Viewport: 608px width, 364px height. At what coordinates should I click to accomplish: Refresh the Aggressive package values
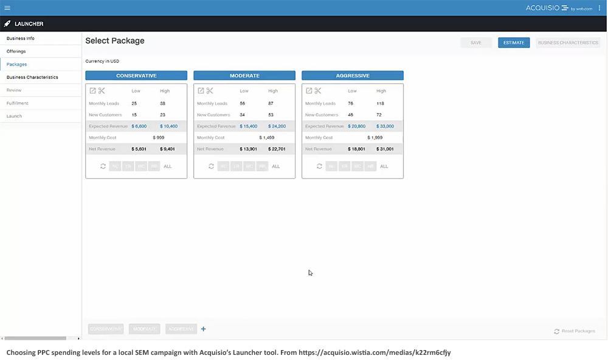[320, 167]
